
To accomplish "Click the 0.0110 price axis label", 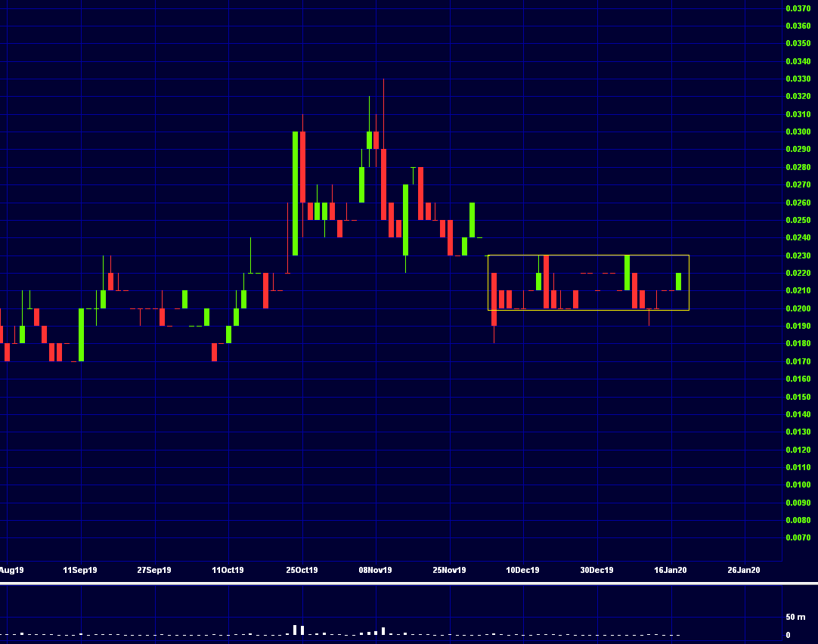I will [x=798, y=468].
